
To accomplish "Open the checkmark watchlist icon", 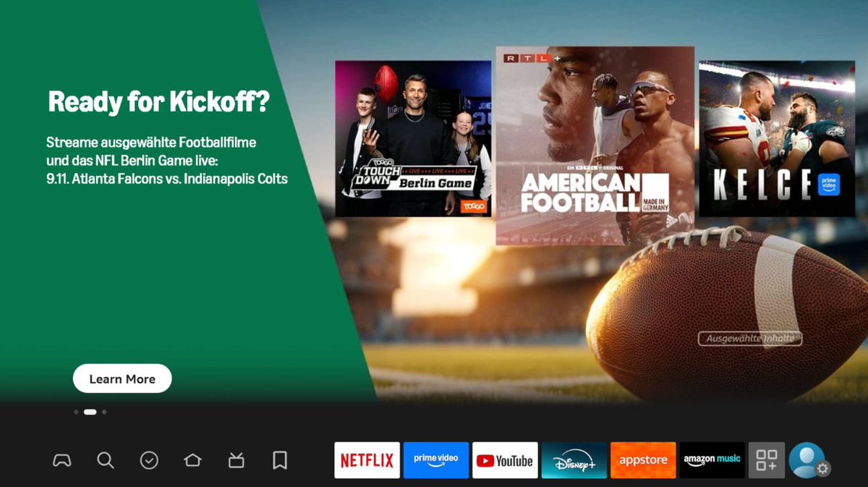I will coord(149,460).
